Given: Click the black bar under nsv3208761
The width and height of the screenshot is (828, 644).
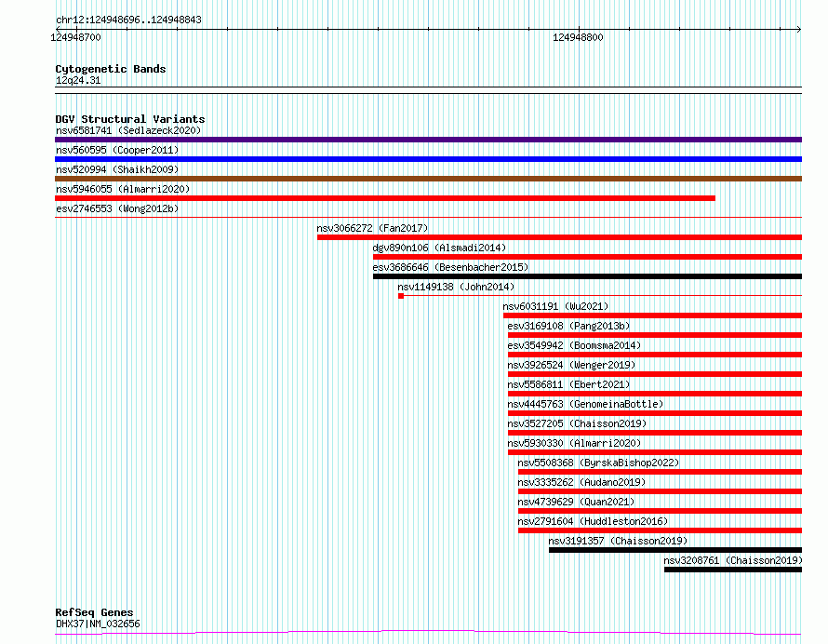Looking at the screenshot, I should click(x=733, y=570).
